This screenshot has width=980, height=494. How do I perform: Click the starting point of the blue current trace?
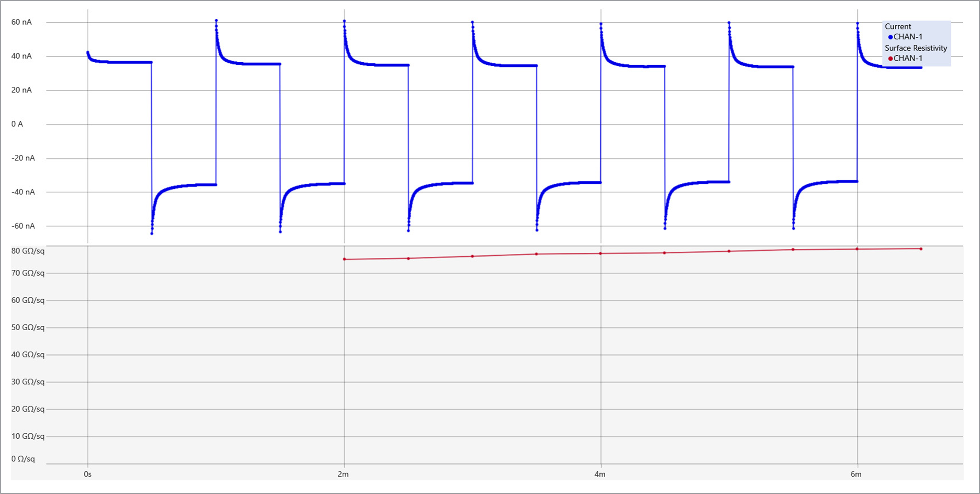point(88,52)
